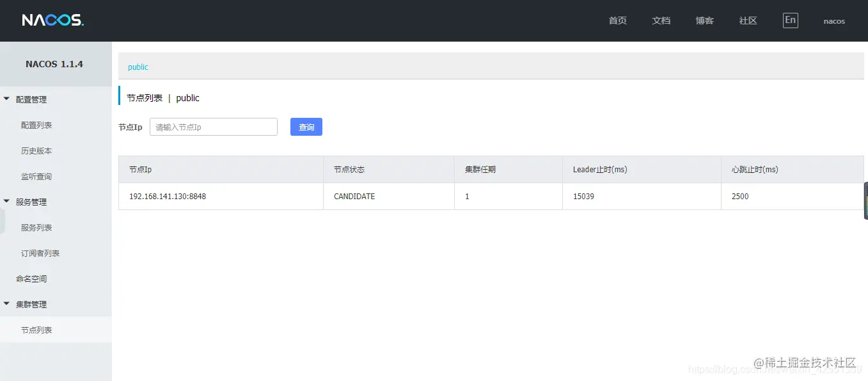
Task: Click the 心跳止时(ms) column header
Action: tap(793, 170)
